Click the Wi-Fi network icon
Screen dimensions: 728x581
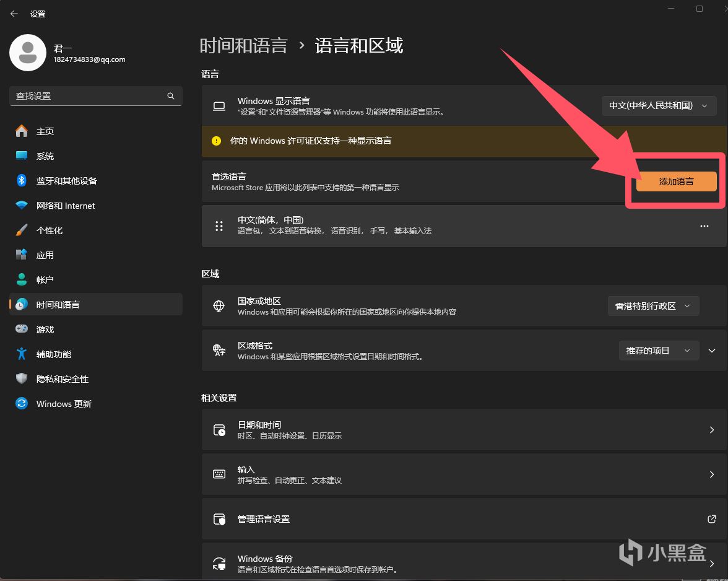[x=21, y=205]
